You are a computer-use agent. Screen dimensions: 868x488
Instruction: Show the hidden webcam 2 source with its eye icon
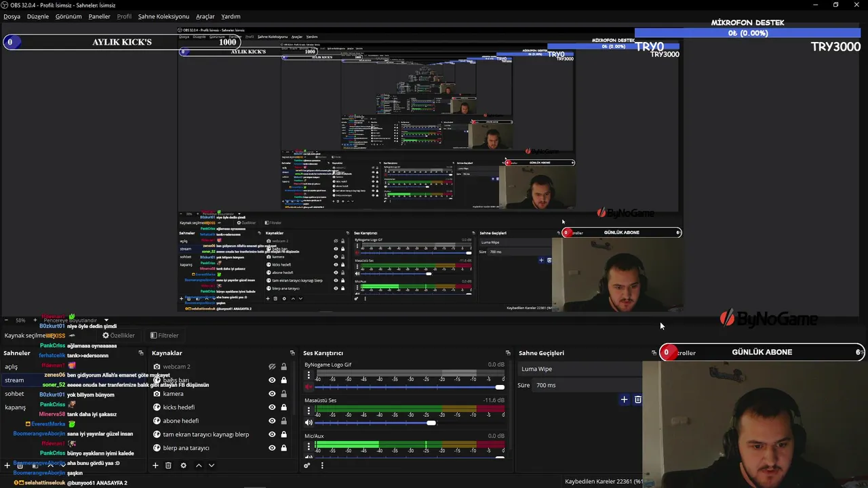(272, 367)
